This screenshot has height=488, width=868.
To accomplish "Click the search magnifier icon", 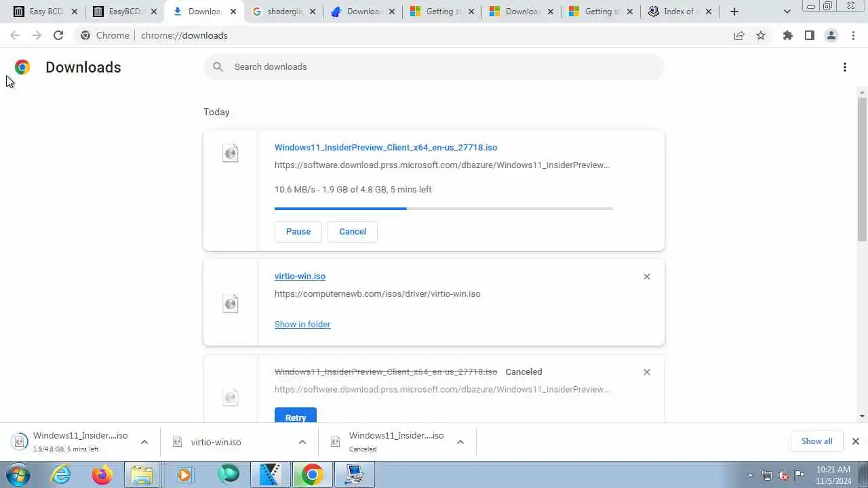I will [x=218, y=66].
